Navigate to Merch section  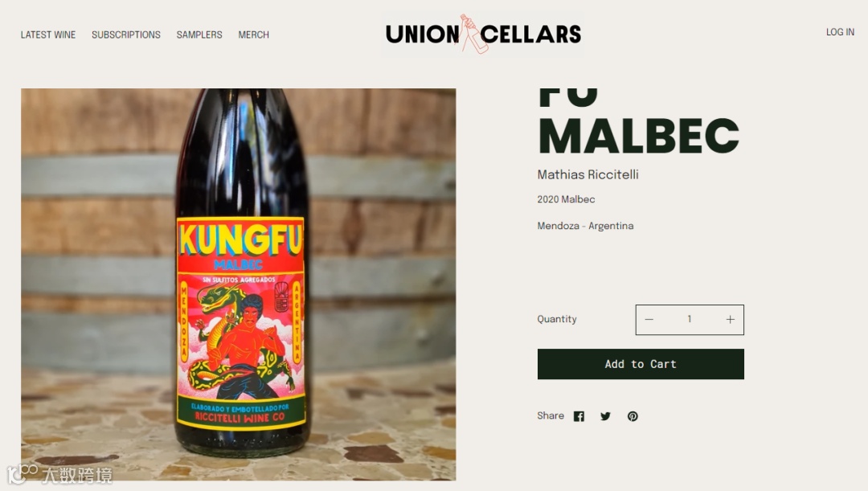tap(253, 35)
